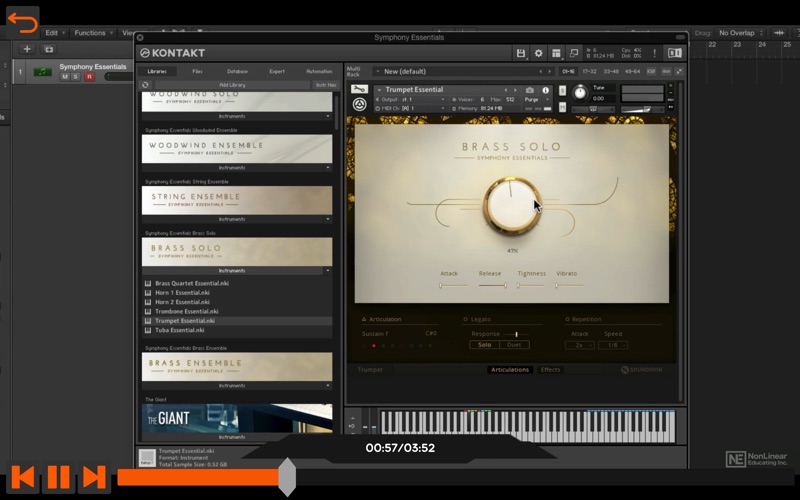Mute the Trumpet Essential instrument with M button
The height and width of the screenshot is (500, 800).
click(x=562, y=107)
